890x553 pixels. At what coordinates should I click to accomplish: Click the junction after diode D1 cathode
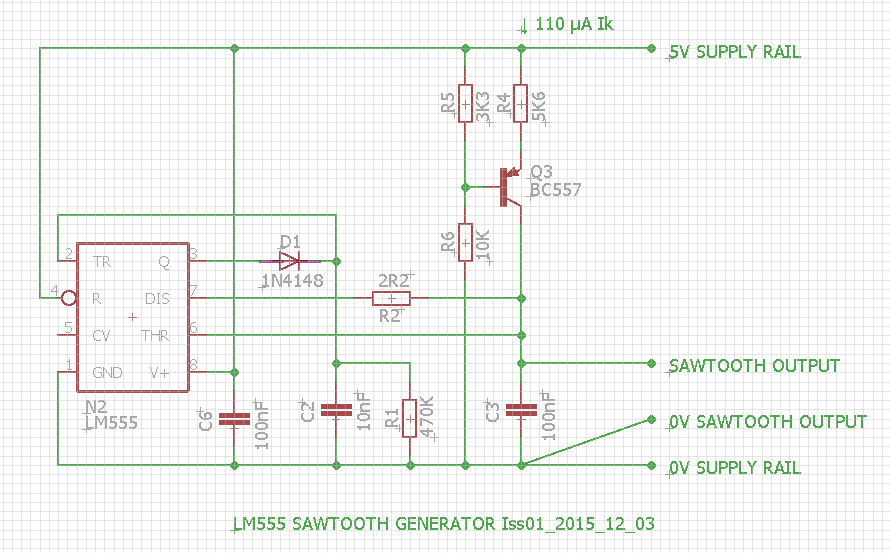[336, 261]
